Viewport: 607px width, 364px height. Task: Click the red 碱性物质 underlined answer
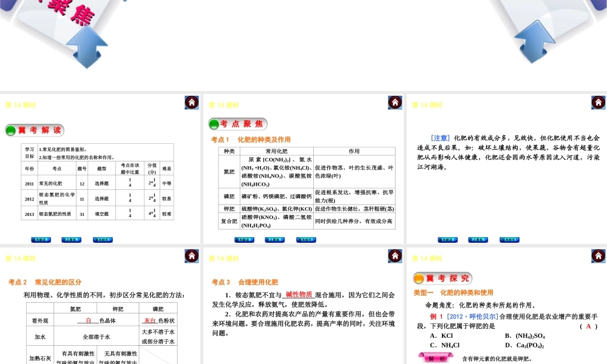[299, 295]
